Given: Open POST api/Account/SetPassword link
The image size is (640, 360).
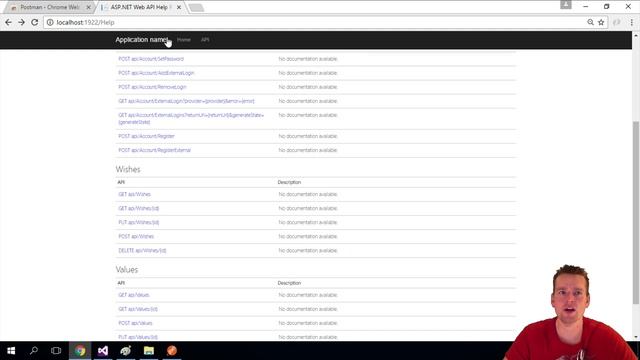Looking at the screenshot, I should tap(151, 59).
